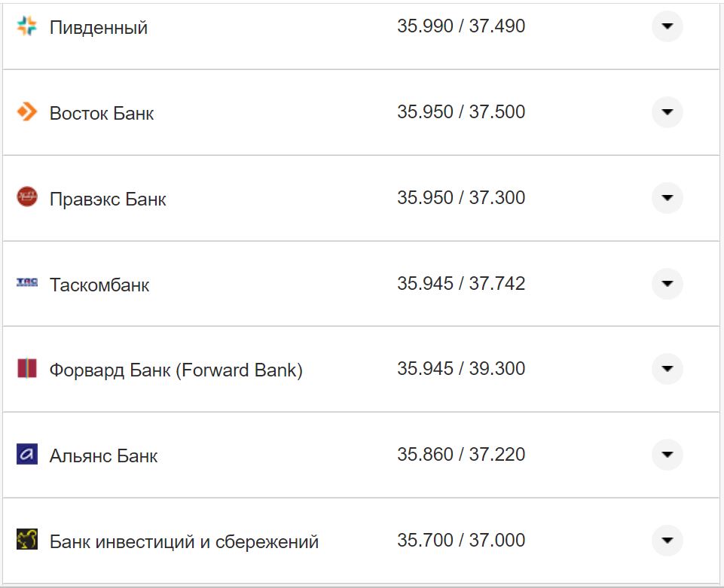The width and height of the screenshot is (724, 588).
Task: Click the Таскомбанк TAC logo icon
Action: point(27,283)
